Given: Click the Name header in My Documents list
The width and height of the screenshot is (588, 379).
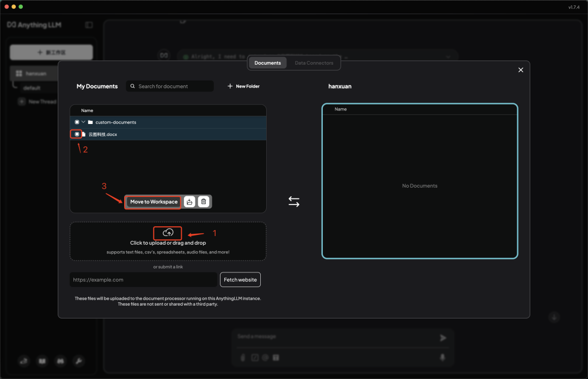Looking at the screenshot, I should tap(87, 110).
